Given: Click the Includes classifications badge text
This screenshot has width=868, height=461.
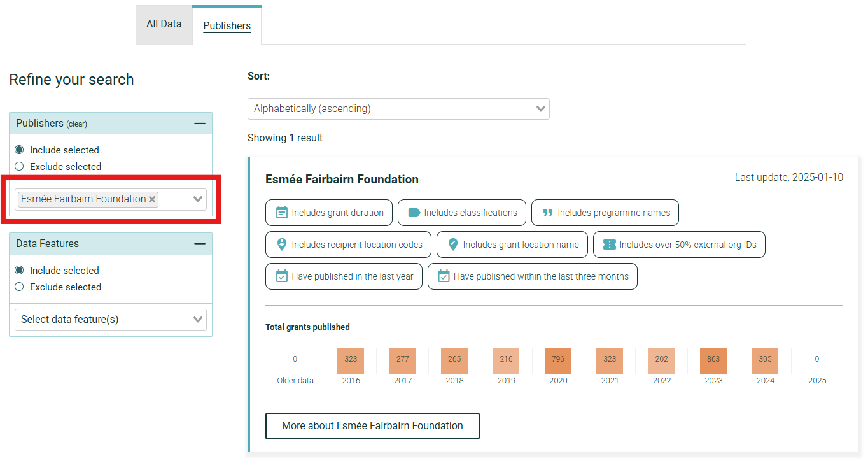Looking at the screenshot, I should 471,213.
